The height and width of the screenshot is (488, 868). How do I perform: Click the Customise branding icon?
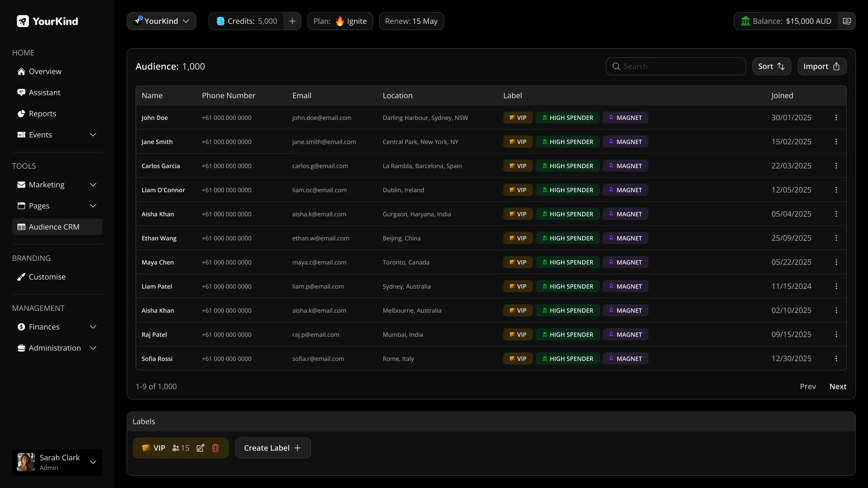click(x=21, y=277)
